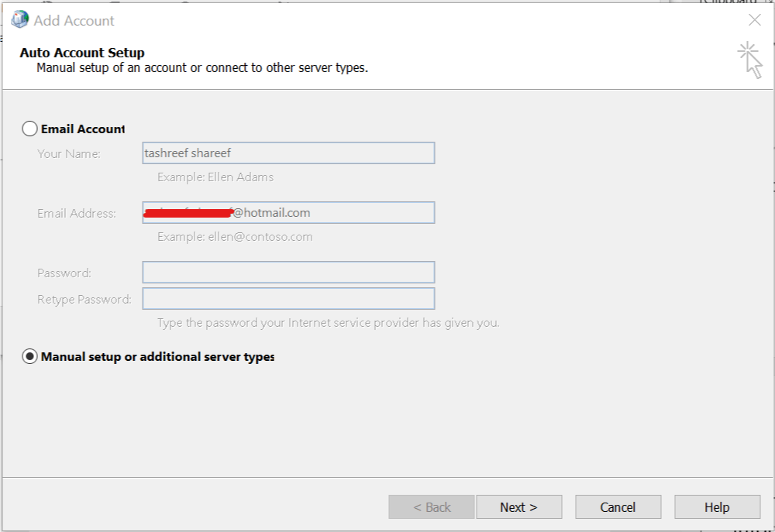Click the Your Name input field
This screenshot has height=532, width=775.
pyautogui.click(x=288, y=153)
